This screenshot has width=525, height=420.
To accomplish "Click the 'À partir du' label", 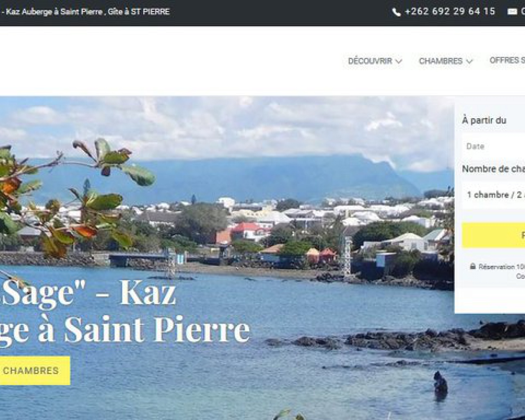I will (x=484, y=120).
